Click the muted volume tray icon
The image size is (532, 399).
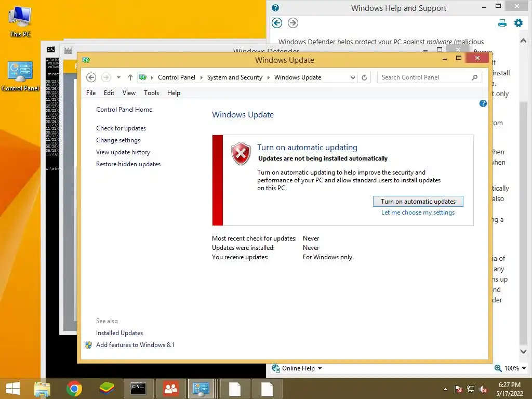[483, 389]
